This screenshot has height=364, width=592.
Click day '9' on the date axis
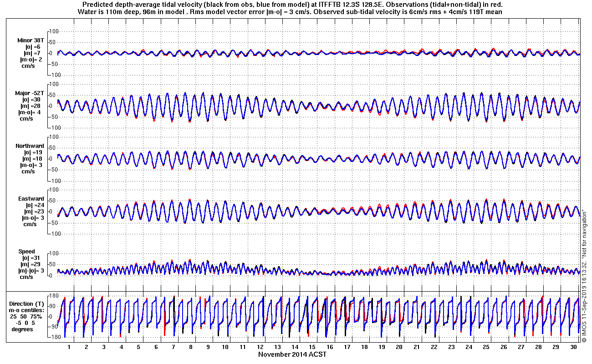(x=208, y=347)
